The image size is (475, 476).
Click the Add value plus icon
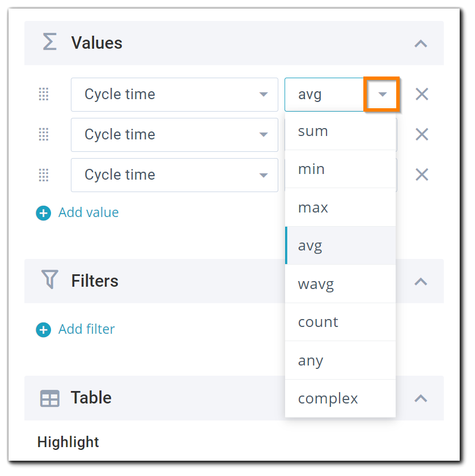[44, 213]
